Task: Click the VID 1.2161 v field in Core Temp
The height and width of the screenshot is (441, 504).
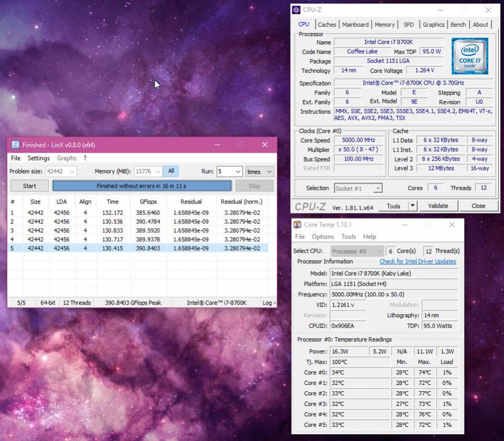Action: pos(348,305)
